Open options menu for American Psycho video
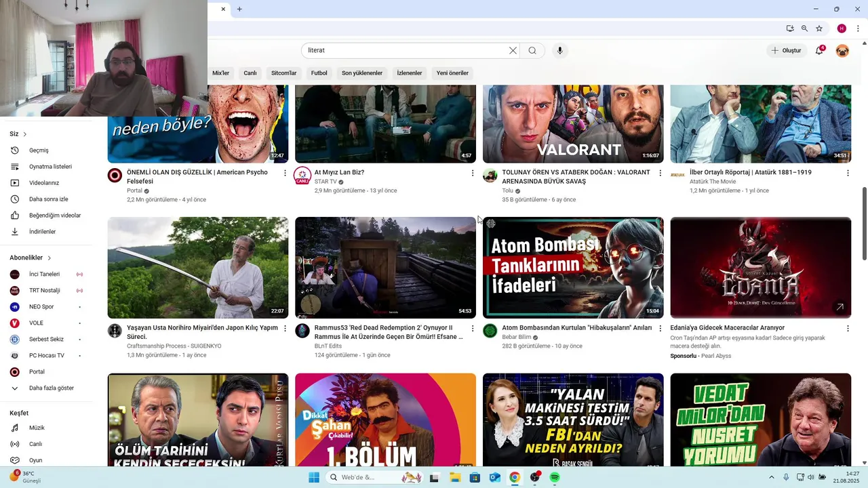The width and height of the screenshot is (868, 488). coord(285,174)
